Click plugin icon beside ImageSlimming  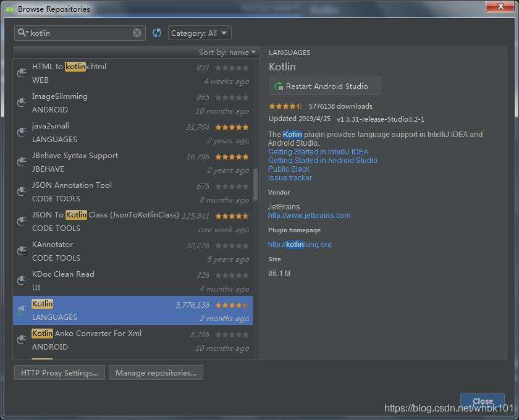pyautogui.click(x=22, y=103)
